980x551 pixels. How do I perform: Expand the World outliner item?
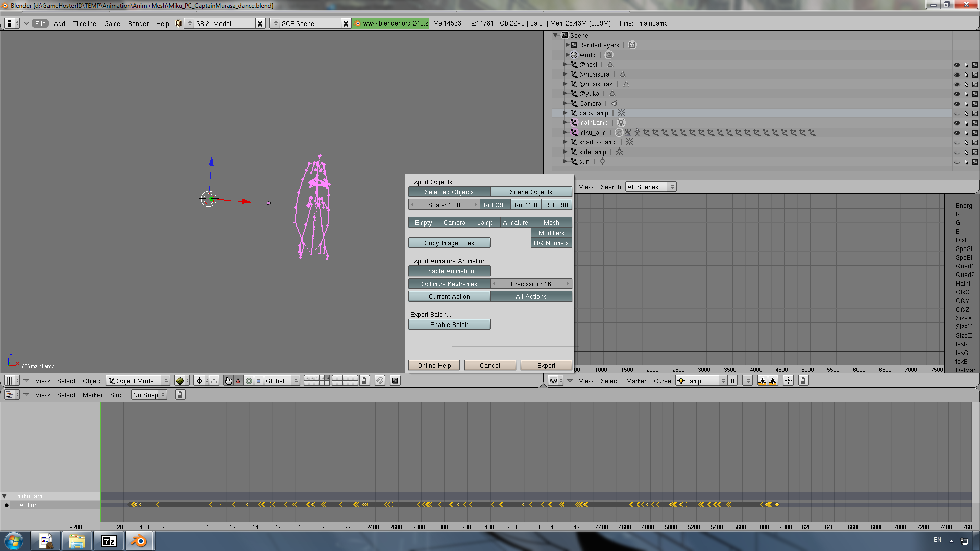pos(567,55)
